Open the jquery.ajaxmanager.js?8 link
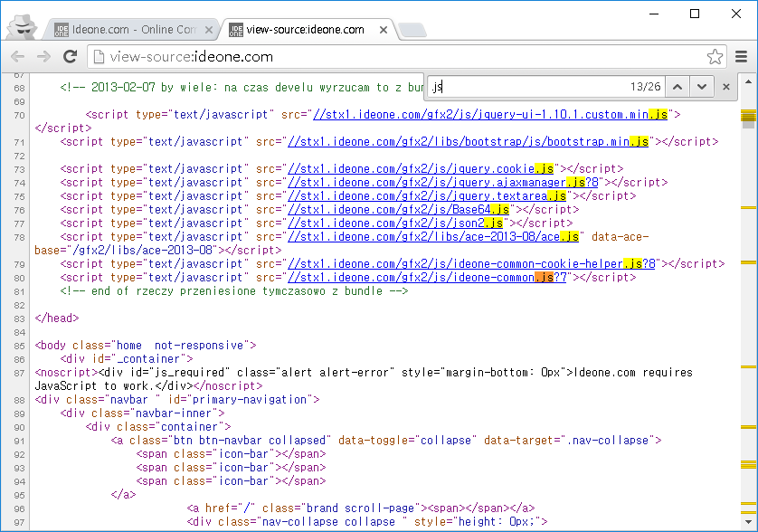Screen dimensions: 758x532 pyautogui.click(x=443, y=183)
